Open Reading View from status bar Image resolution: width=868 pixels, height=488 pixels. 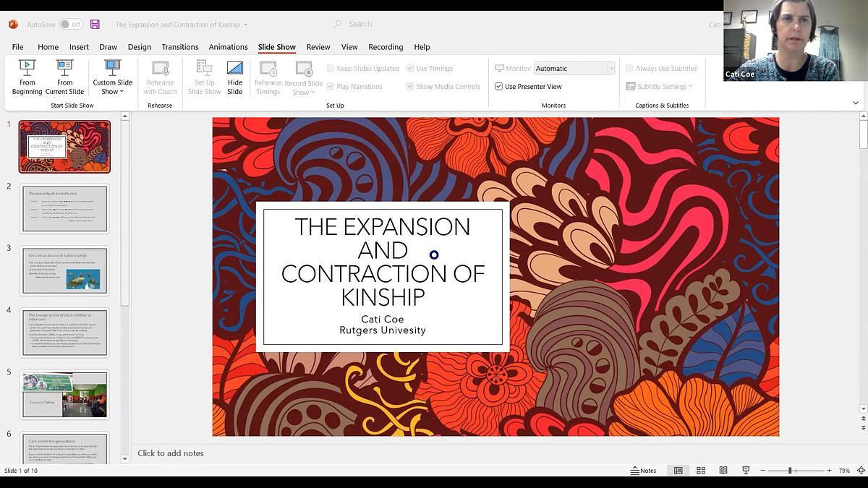[x=723, y=471]
